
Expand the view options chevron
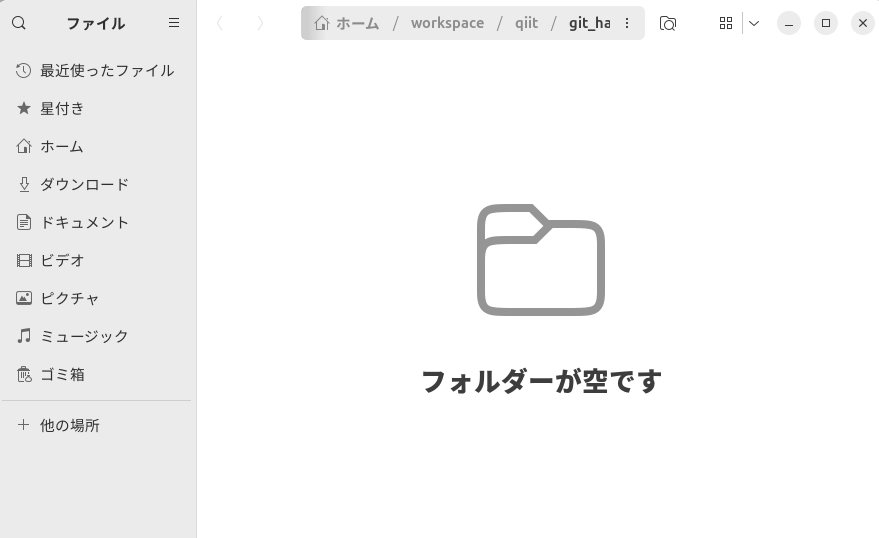tap(754, 23)
